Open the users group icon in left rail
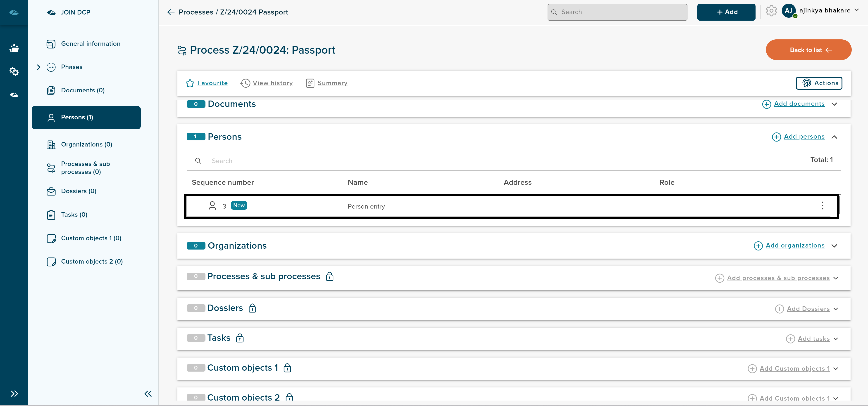 pos(14,48)
